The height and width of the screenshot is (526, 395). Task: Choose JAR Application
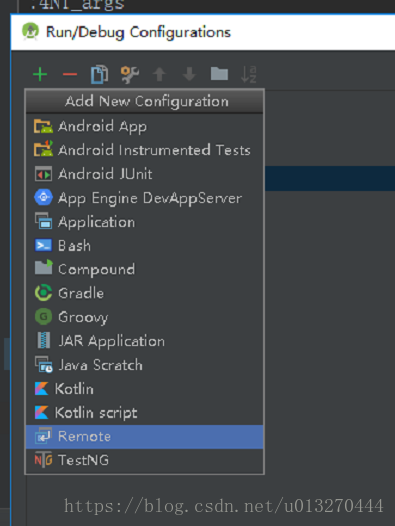(x=145, y=340)
